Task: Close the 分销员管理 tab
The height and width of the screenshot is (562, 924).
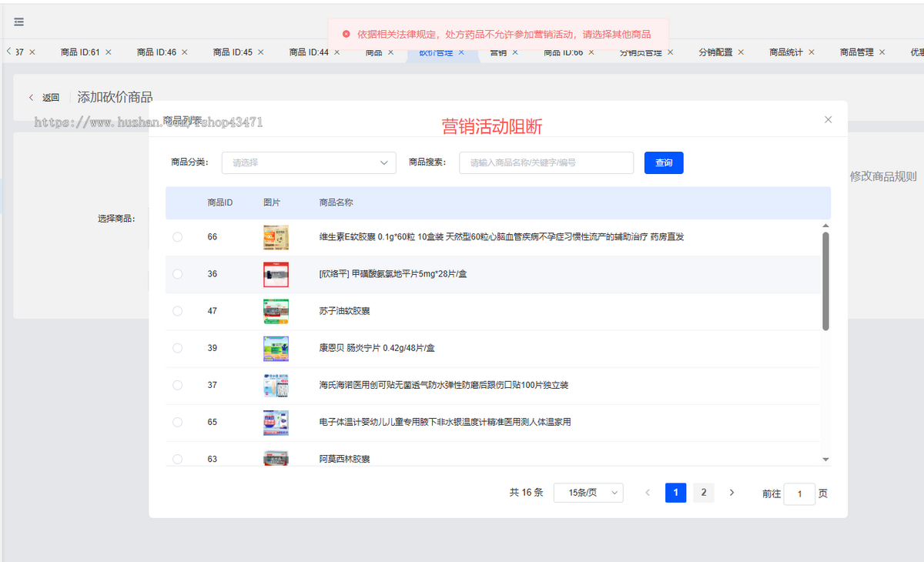Action: tap(671, 52)
